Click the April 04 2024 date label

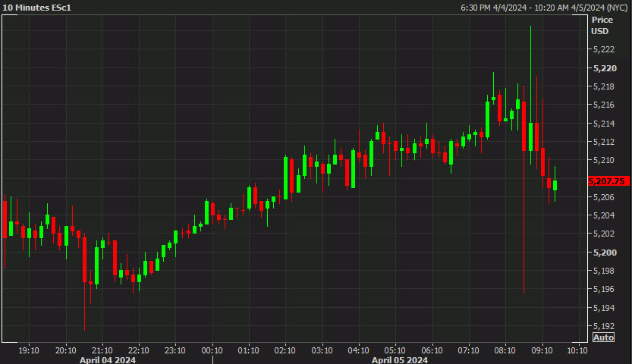108,360
